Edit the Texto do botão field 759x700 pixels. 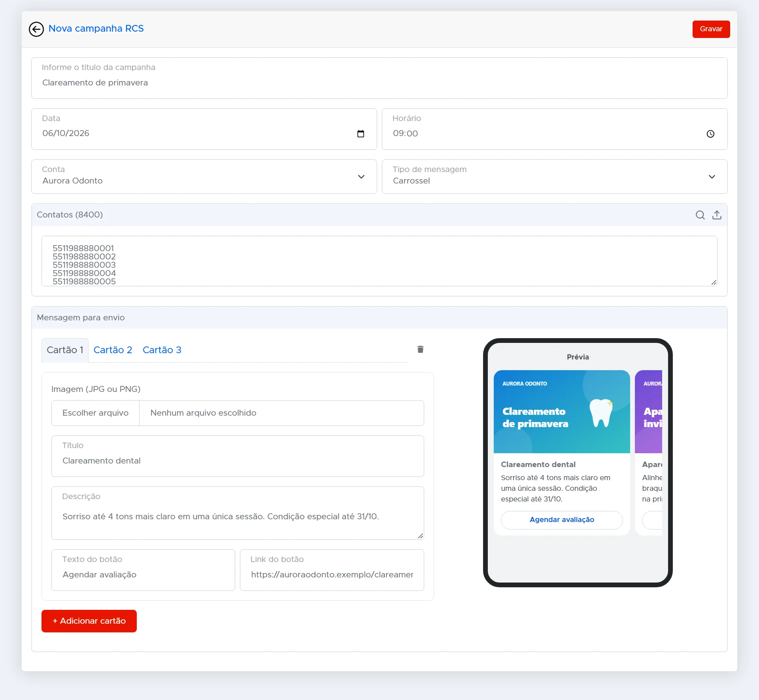pos(143,570)
